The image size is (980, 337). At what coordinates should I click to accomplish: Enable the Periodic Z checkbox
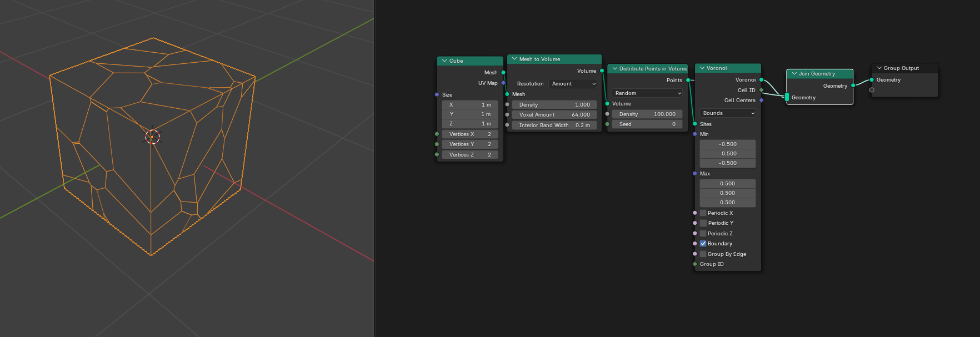coord(703,234)
